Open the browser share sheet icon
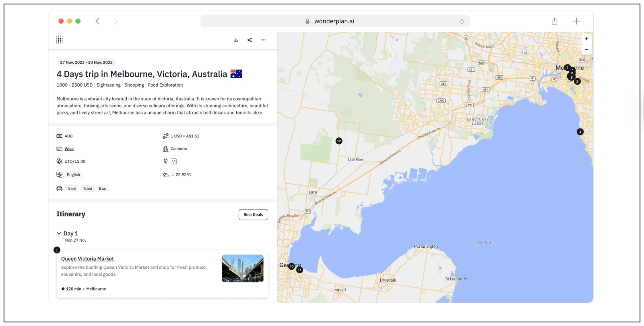The image size is (644, 326). tap(555, 21)
